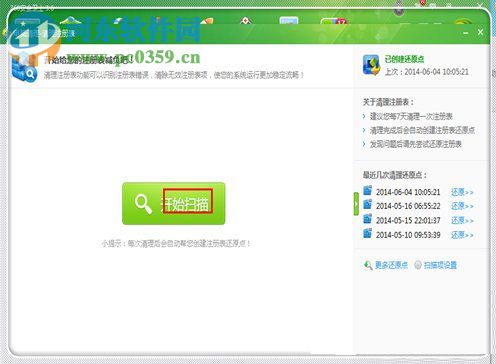
Task: Click the gear icon beside 扫描项设置
Action: coord(418,265)
